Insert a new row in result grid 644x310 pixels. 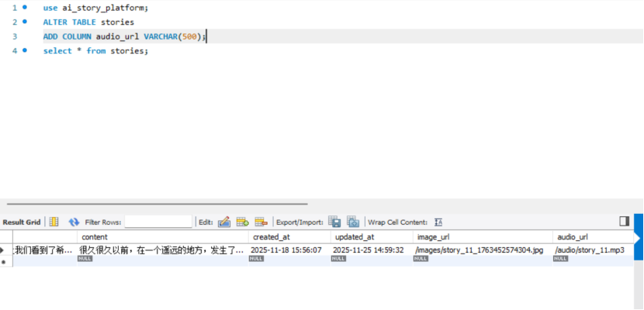click(242, 222)
